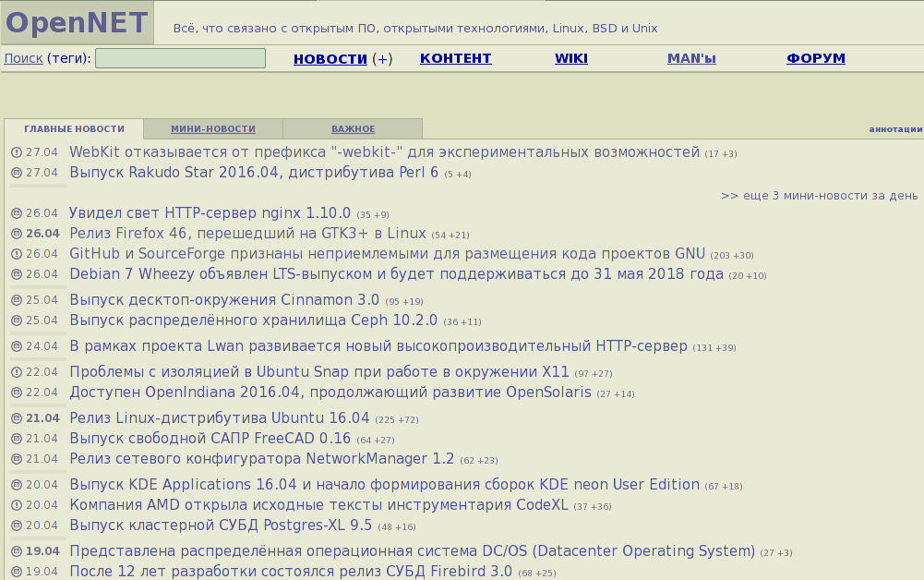Switch to the МИНИ-НОВОСТИ tab

(213, 129)
